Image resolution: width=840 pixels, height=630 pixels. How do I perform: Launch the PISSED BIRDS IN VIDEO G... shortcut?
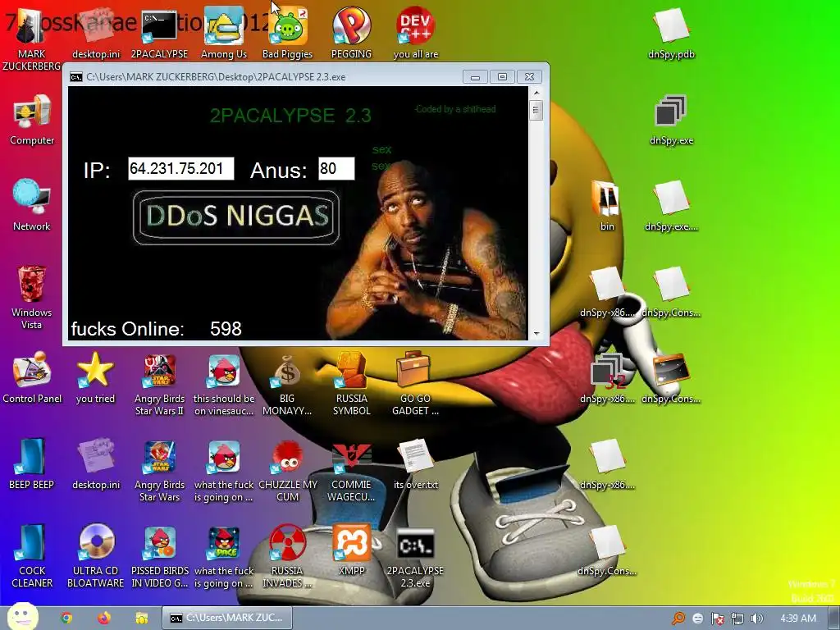click(159, 543)
